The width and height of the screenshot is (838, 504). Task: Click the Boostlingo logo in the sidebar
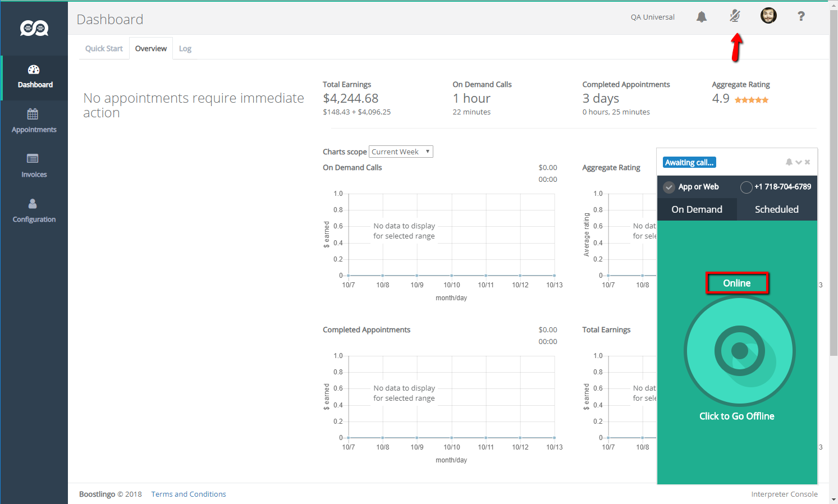point(34,28)
